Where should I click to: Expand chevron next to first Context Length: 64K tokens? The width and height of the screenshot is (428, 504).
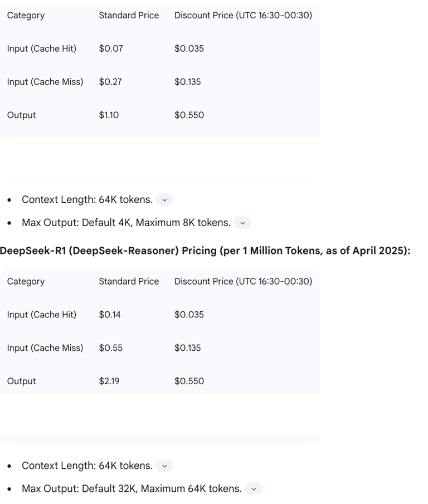click(x=164, y=200)
